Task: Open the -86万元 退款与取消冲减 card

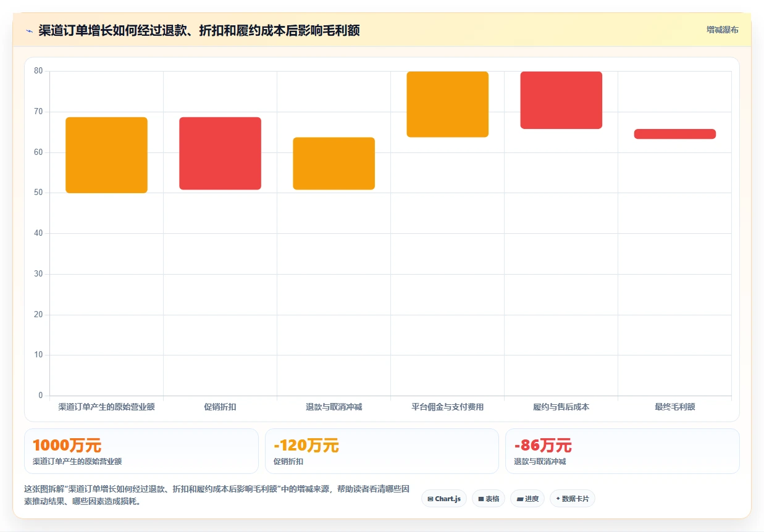Action: click(622, 451)
